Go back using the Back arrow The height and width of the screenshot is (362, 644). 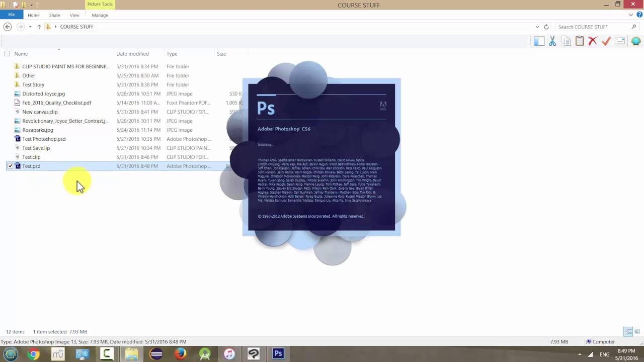pyautogui.click(x=8, y=27)
